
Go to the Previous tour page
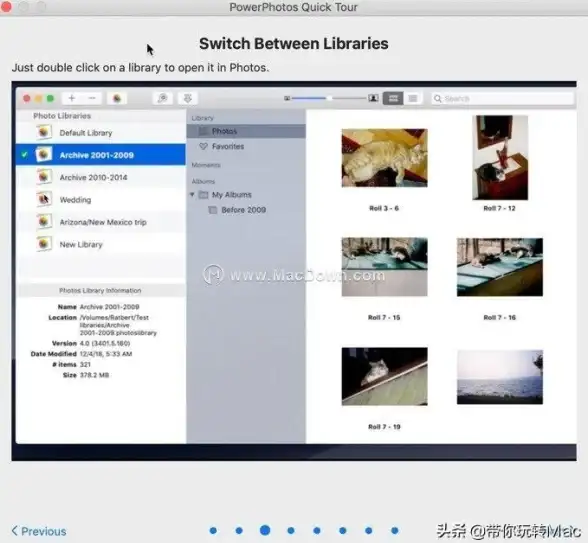(x=39, y=531)
